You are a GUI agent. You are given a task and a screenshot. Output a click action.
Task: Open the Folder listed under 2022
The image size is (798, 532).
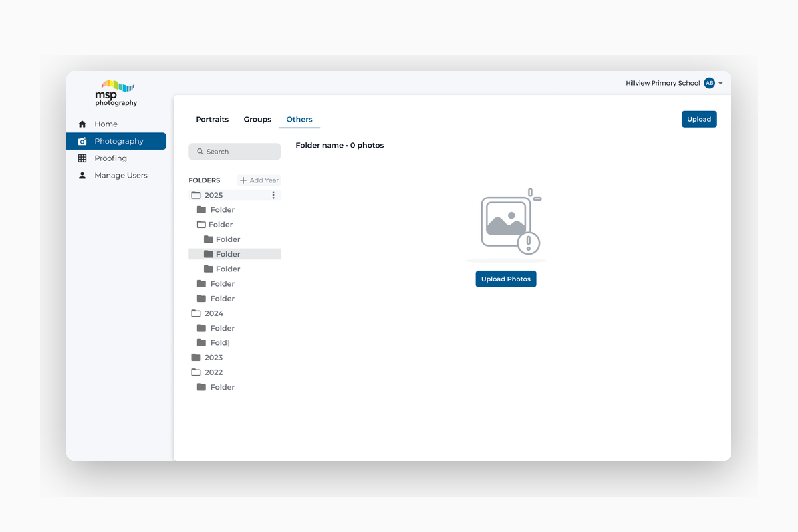point(216,387)
